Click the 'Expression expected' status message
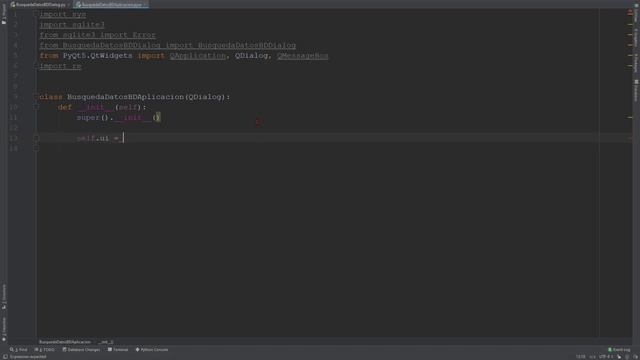Viewport: 640px width, 360px height. point(28,357)
